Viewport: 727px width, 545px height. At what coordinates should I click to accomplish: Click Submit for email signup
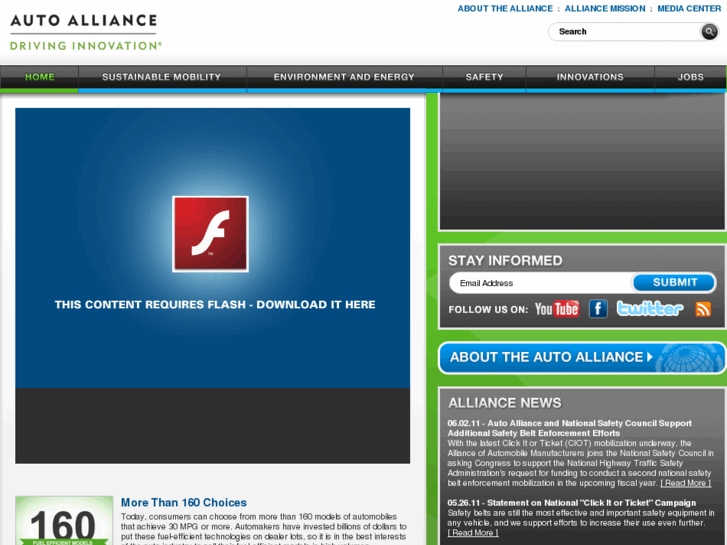[x=675, y=282]
